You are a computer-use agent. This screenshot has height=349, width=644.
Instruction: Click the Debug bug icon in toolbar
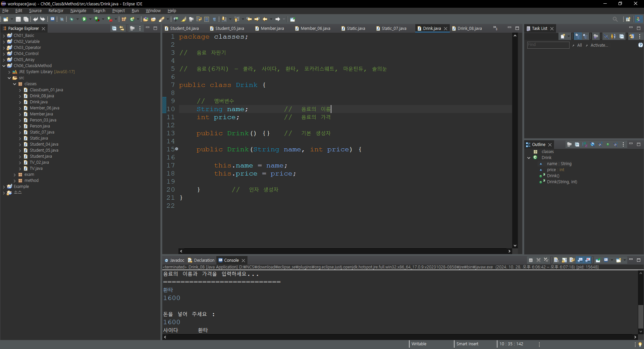pos(71,19)
